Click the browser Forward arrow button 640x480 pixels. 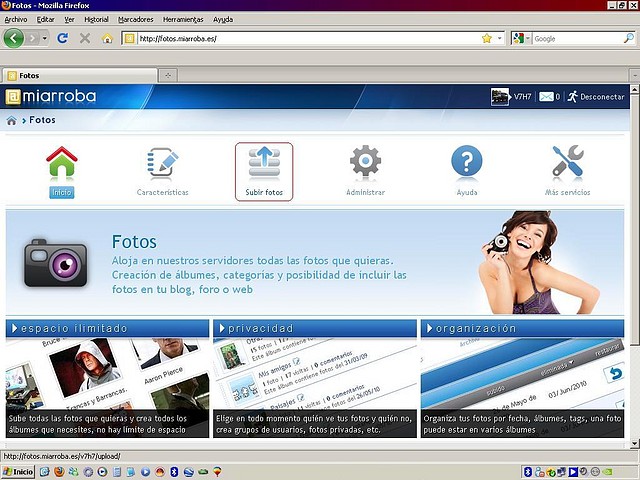(32, 39)
